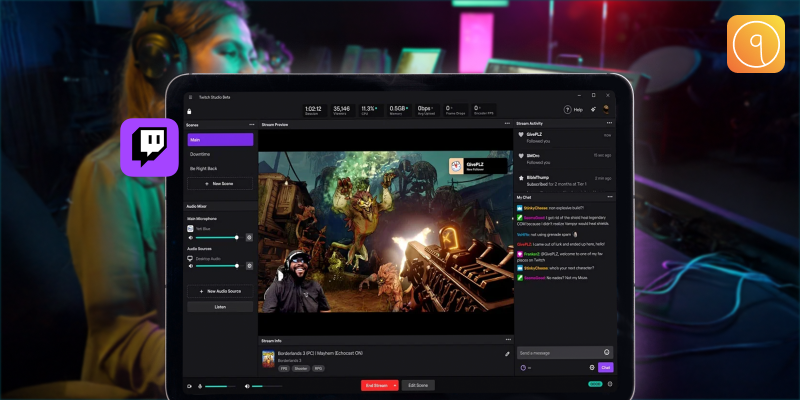Add a New Audio Source
The height and width of the screenshot is (400, 800).
[x=220, y=291]
